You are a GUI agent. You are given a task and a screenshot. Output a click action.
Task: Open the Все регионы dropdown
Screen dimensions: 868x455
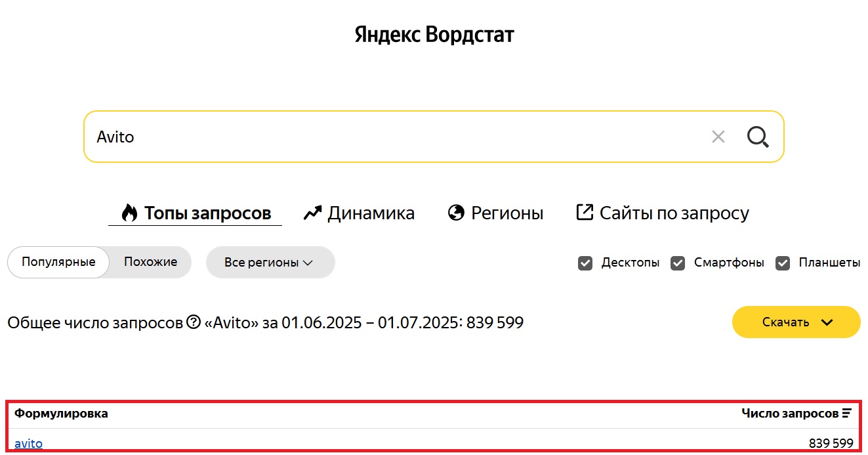click(270, 263)
